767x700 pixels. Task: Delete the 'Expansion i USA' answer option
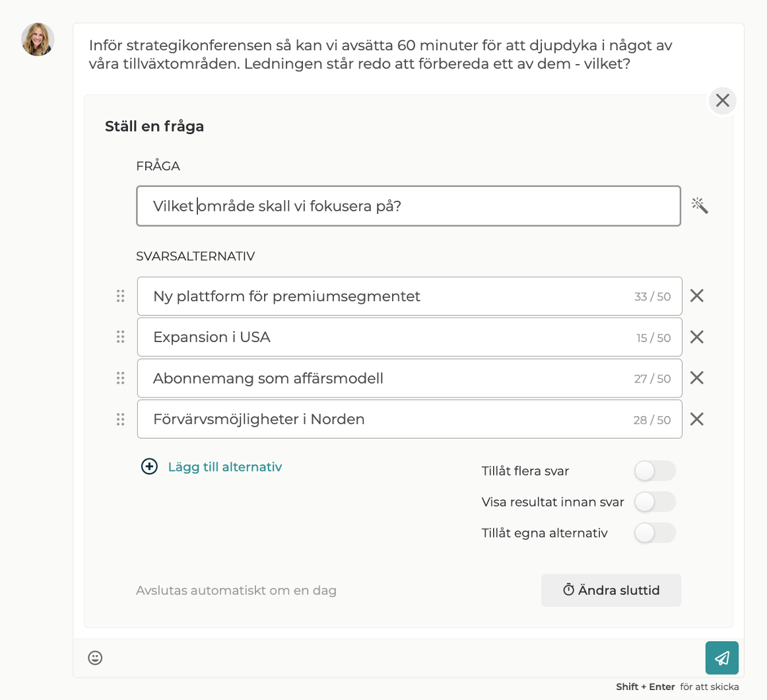tap(696, 337)
